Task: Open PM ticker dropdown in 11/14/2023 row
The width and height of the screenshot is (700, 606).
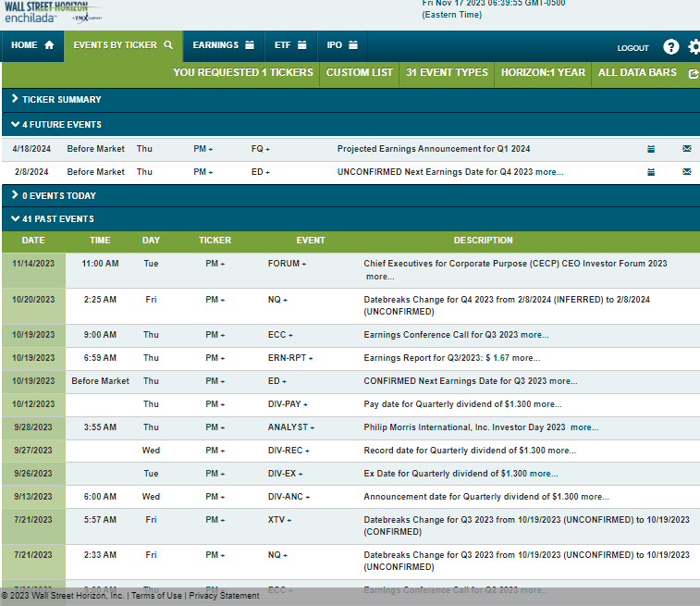Action: coord(215,264)
